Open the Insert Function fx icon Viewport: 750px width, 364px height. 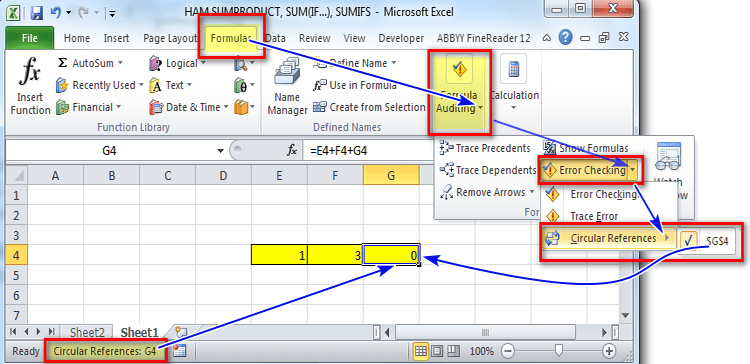click(x=30, y=71)
